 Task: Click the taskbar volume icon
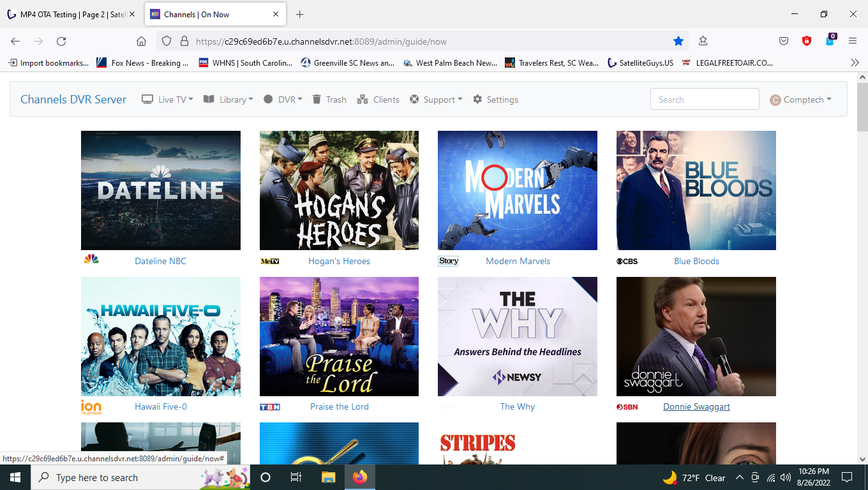click(786, 477)
